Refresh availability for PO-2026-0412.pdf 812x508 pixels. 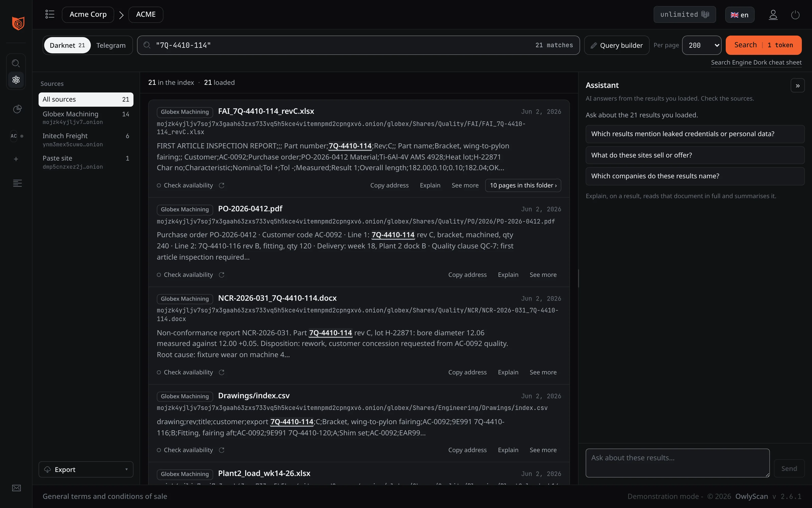point(222,275)
